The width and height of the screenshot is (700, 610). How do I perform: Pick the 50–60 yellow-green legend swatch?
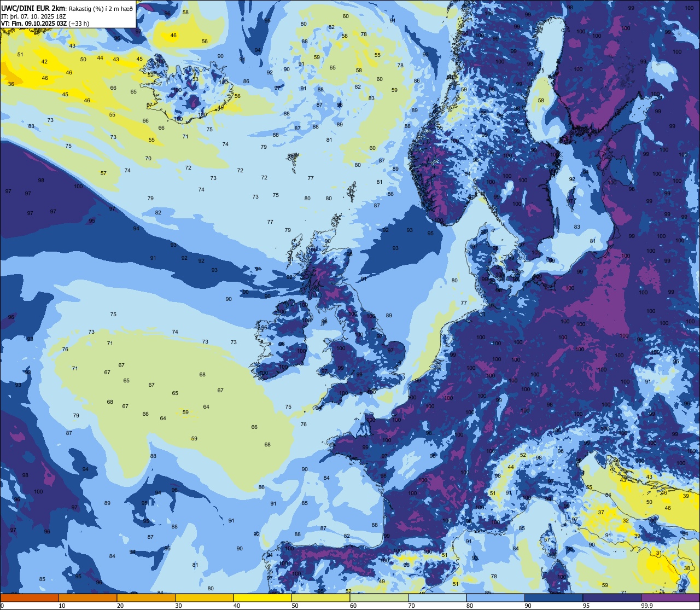pos(320,597)
